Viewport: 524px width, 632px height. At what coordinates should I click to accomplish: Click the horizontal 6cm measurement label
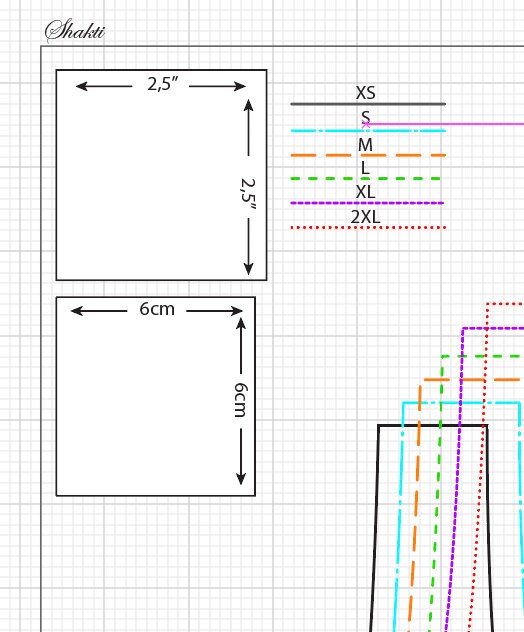(157, 309)
